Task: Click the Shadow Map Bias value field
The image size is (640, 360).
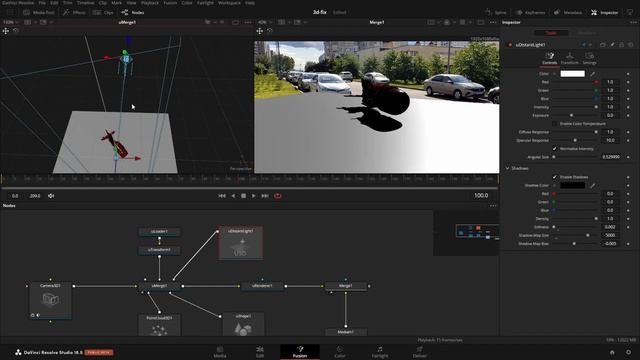Action: point(611,244)
